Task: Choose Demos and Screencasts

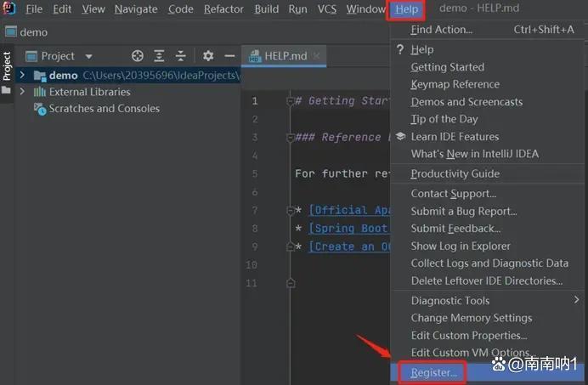Action: [x=488, y=102]
